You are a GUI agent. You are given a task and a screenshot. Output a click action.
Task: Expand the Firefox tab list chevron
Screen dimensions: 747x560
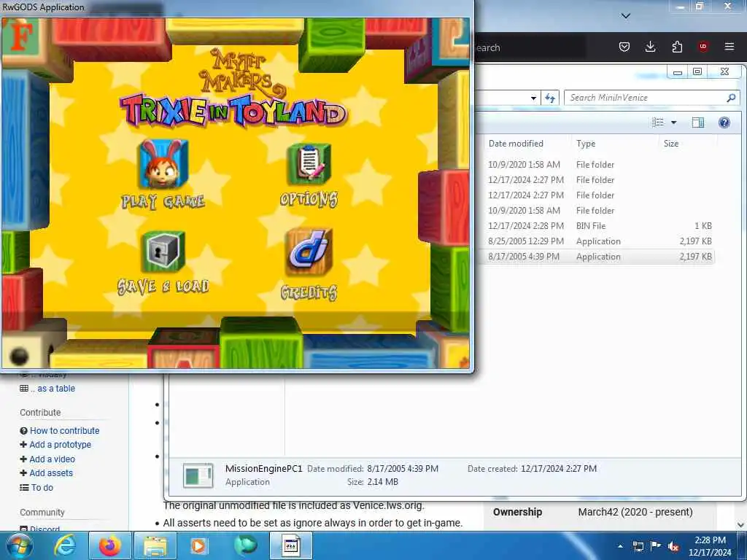(626, 16)
